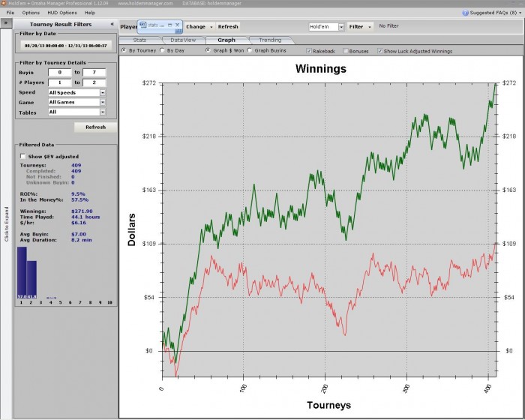Open the HUD Options menu

coord(62,13)
